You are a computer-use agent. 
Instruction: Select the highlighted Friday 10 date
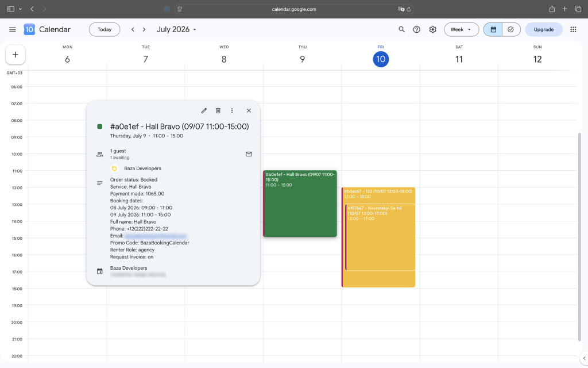click(381, 59)
